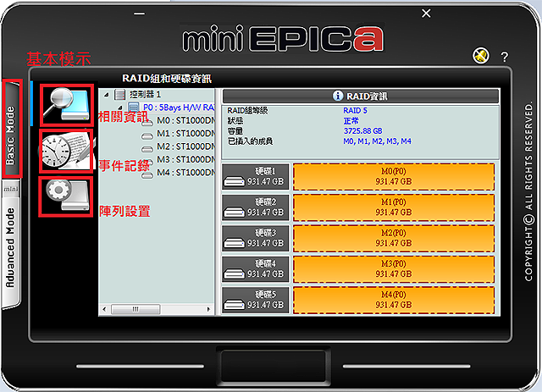Select the M1 : ST1000DM tree item
This screenshot has height=392, width=542.
[185, 133]
